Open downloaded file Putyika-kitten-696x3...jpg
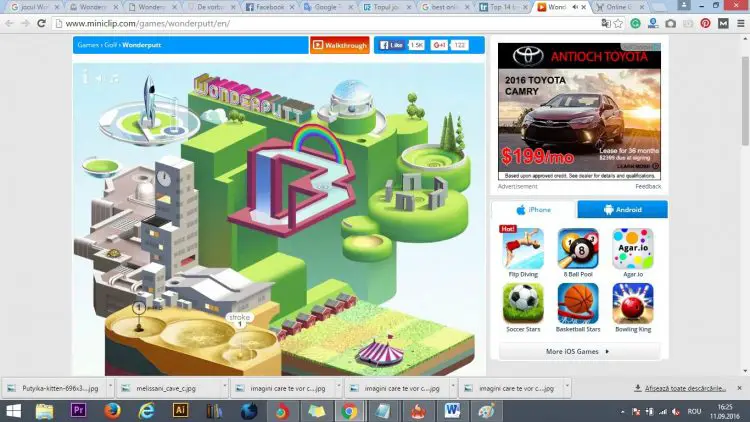This screenshot has height=422, width=750. pyautogui.click(x=54, y=389)
